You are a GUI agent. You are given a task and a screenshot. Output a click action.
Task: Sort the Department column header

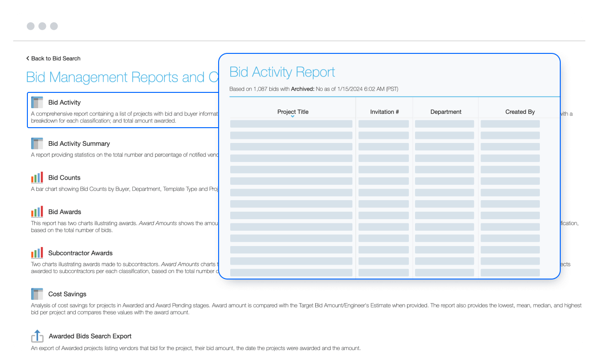click(446, 111)
